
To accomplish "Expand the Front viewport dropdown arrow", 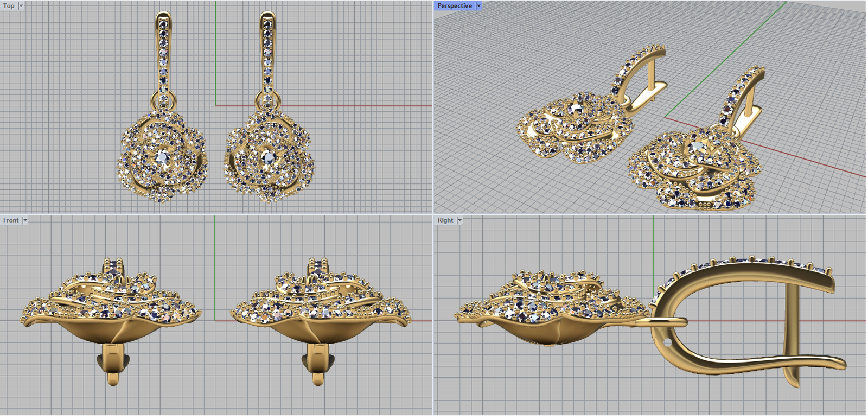I will pos(25,220).
